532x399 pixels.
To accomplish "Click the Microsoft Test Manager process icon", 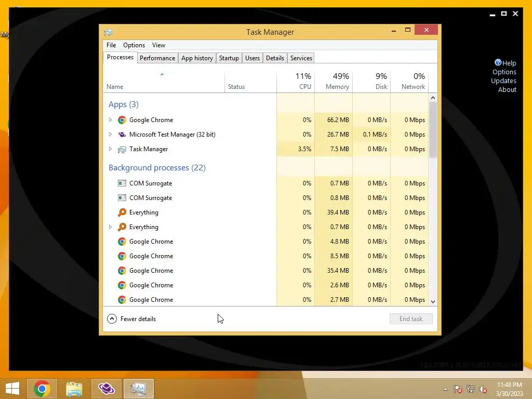I will (122, 135).
